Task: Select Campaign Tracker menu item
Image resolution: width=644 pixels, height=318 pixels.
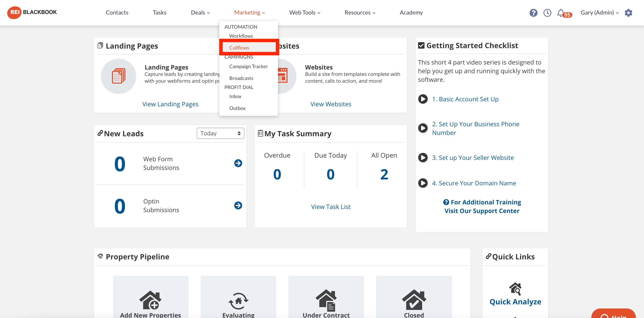Action: tap(248, 66)
